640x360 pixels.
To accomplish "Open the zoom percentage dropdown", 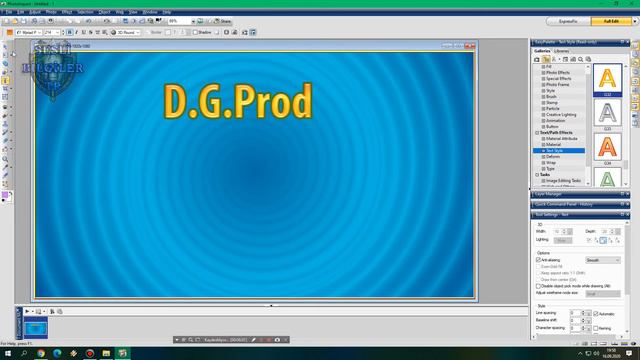I will point(193,21).
